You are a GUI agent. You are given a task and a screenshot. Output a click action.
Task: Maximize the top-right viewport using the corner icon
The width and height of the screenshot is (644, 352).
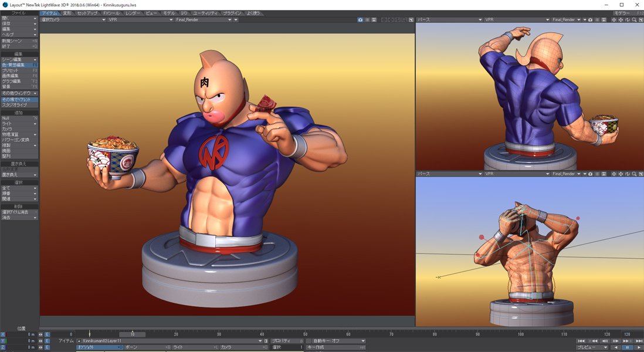[640, 20]
